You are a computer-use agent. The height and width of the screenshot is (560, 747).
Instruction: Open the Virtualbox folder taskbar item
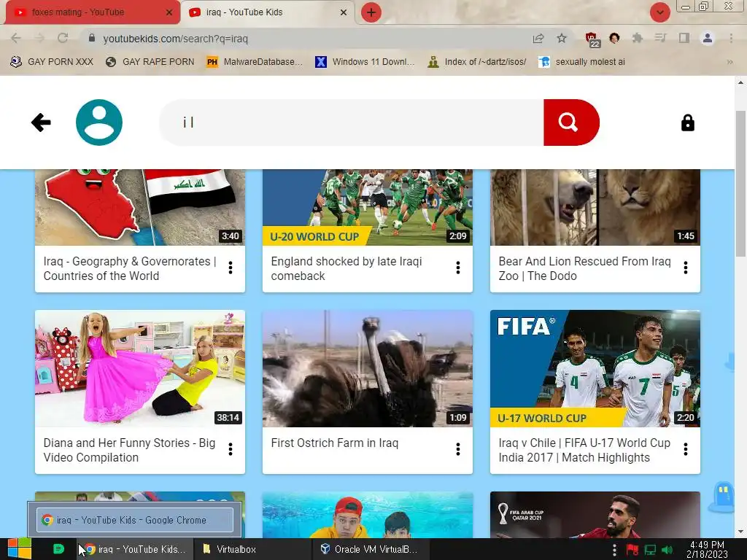pyautogui.click(x=252, y=549)
